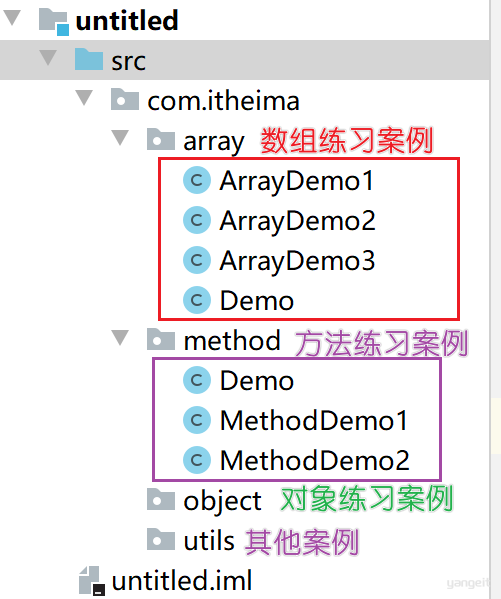Collapse the array package arrow
This screenshot has width=501, height=599.
point(120,138)
